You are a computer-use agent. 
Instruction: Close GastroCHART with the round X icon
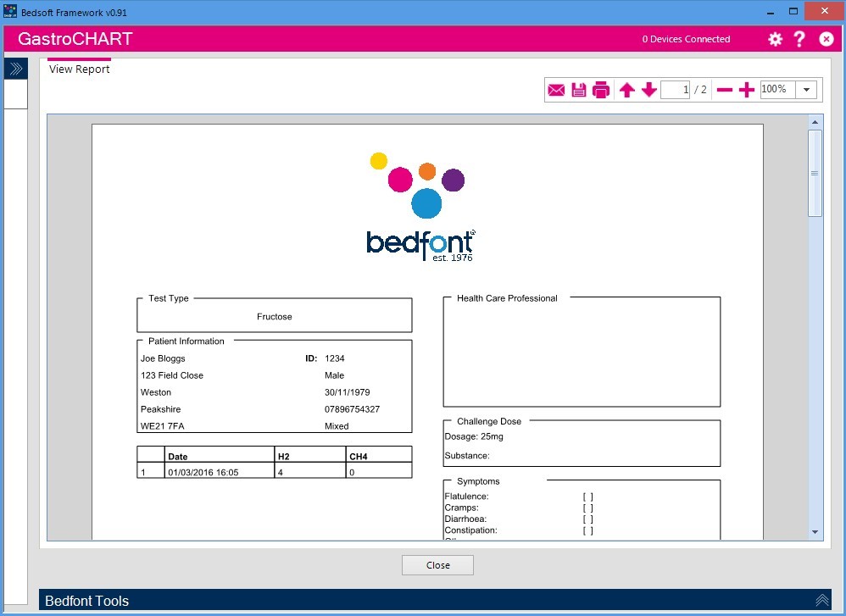click(x=826, y=39)
